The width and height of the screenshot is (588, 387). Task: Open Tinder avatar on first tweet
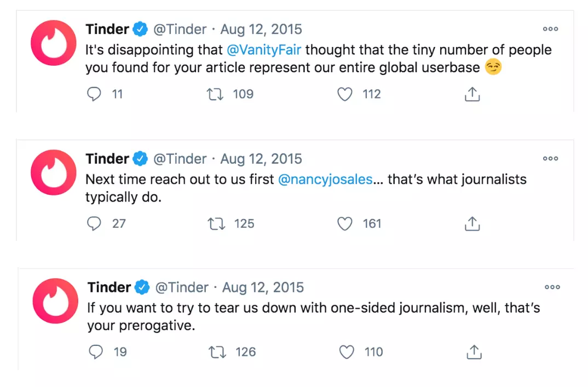[54, 43]
